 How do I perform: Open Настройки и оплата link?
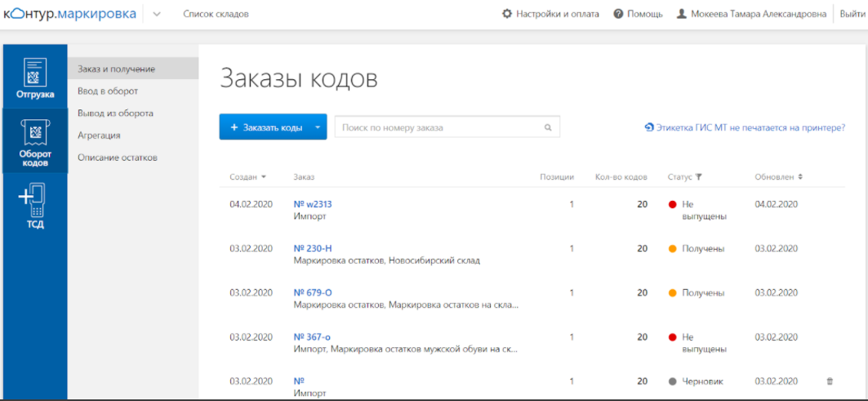pos(558,14)
